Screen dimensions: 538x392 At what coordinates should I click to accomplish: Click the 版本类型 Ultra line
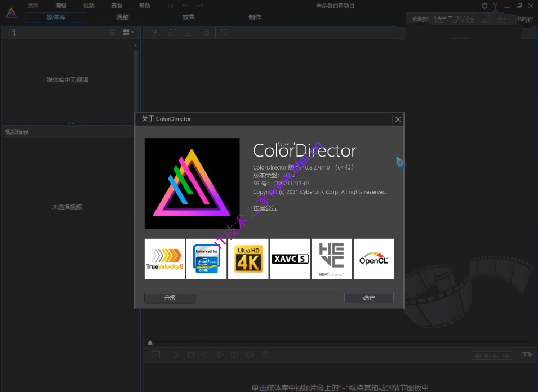click(274, 176)
